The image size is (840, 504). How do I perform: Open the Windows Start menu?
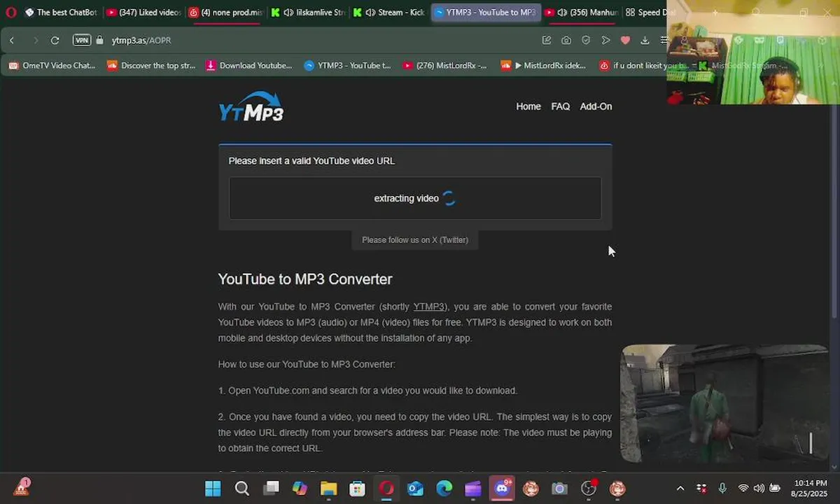coord(213,488)
